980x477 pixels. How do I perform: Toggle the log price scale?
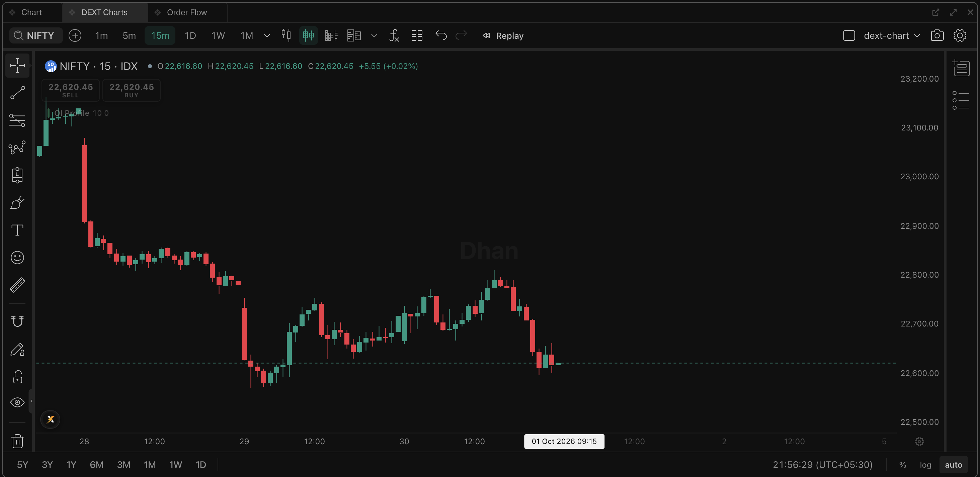point(925,465)
